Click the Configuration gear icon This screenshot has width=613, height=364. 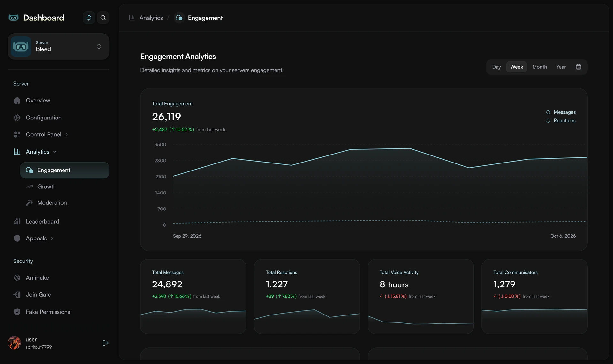coord(17,118)
